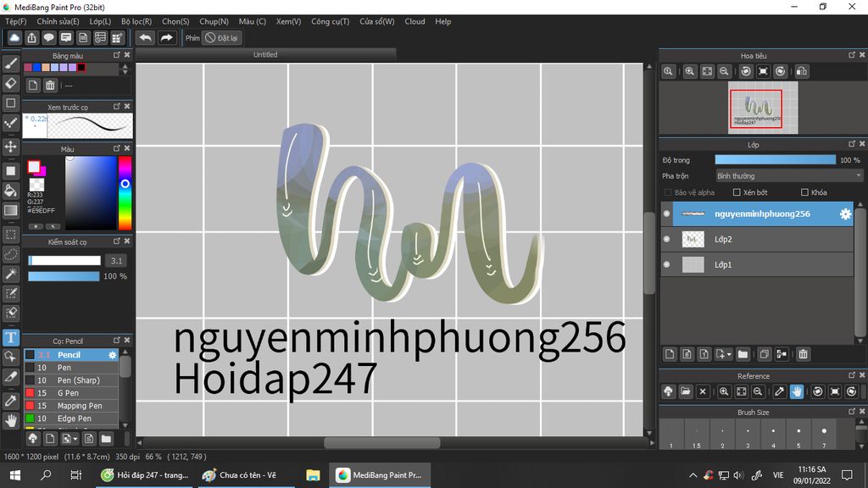Screen dimensions: 868x488
Task: Select the Hand tool in left toolbar
Action: coord(10,421)
